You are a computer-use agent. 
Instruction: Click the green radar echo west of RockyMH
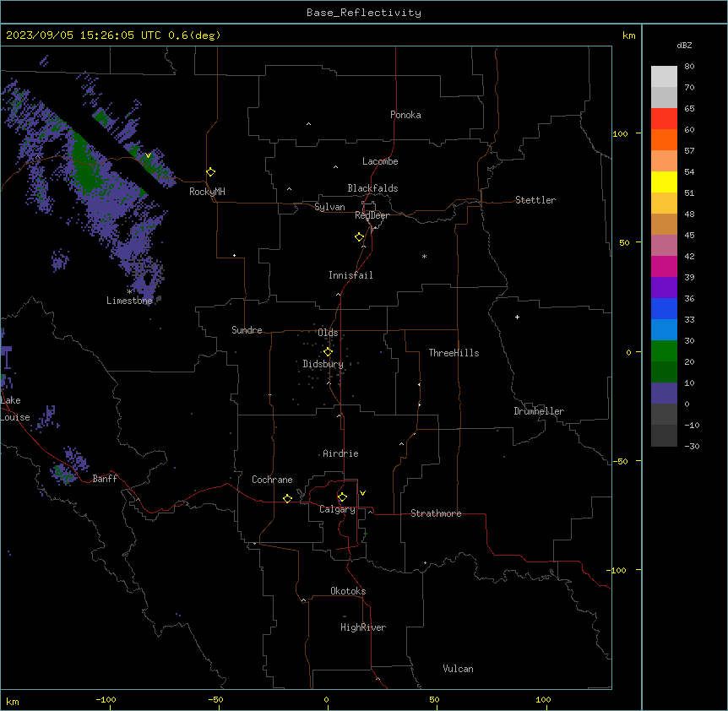tap(84, 165)
